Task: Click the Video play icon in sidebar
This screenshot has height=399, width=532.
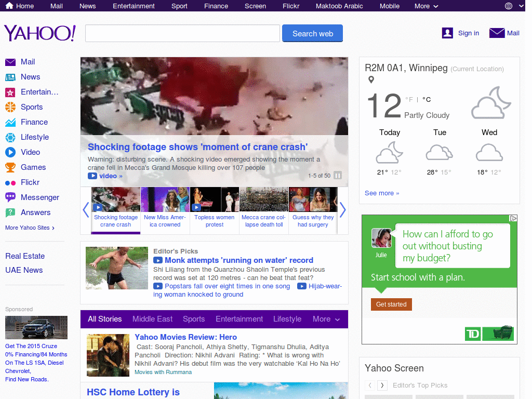Action: click(x=10, y=152)
